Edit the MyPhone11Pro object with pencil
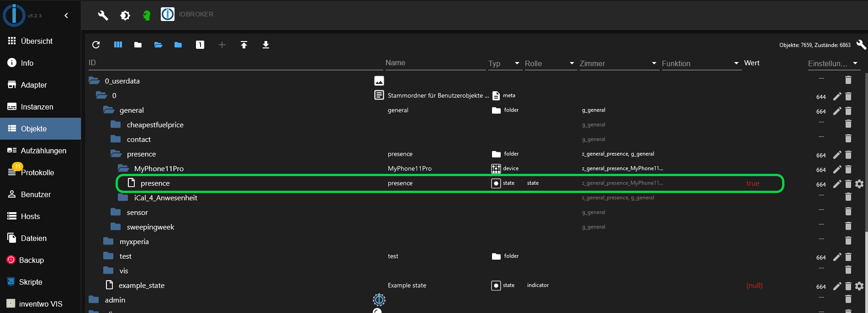The width and height of the screenshot is (868, 313). tap(837, 169)
